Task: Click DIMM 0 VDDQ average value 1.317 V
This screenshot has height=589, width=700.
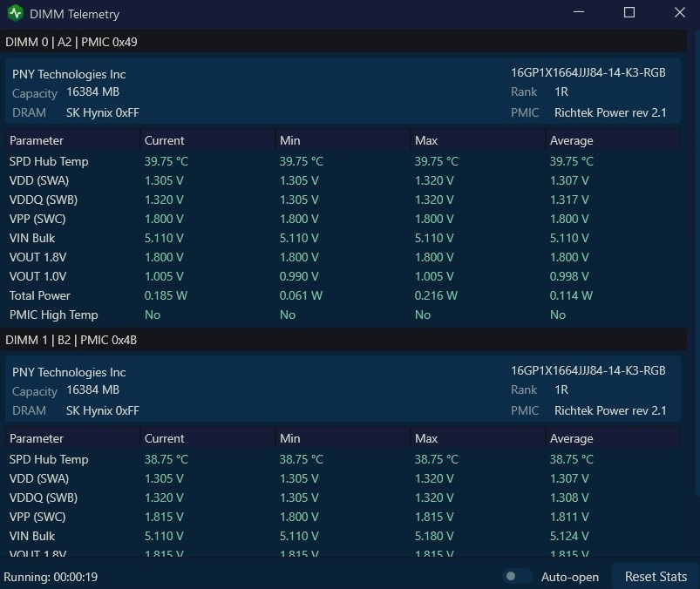Action: tap(569, 200)
